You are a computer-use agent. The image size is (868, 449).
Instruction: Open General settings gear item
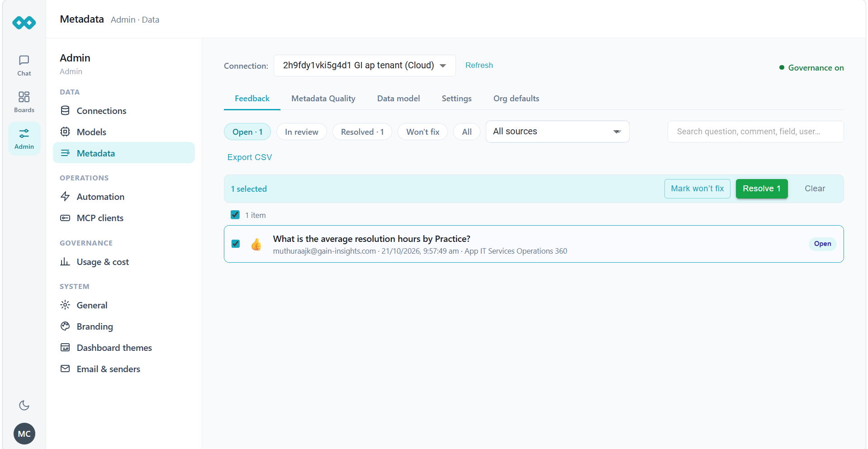click(x=123, y=305)
